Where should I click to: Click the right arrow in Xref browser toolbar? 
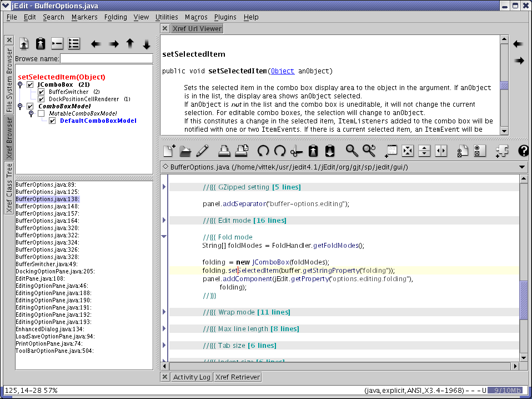click(114, 44)
